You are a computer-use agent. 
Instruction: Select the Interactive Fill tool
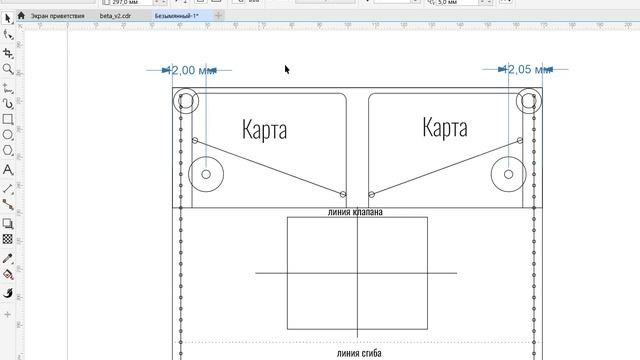7,274
